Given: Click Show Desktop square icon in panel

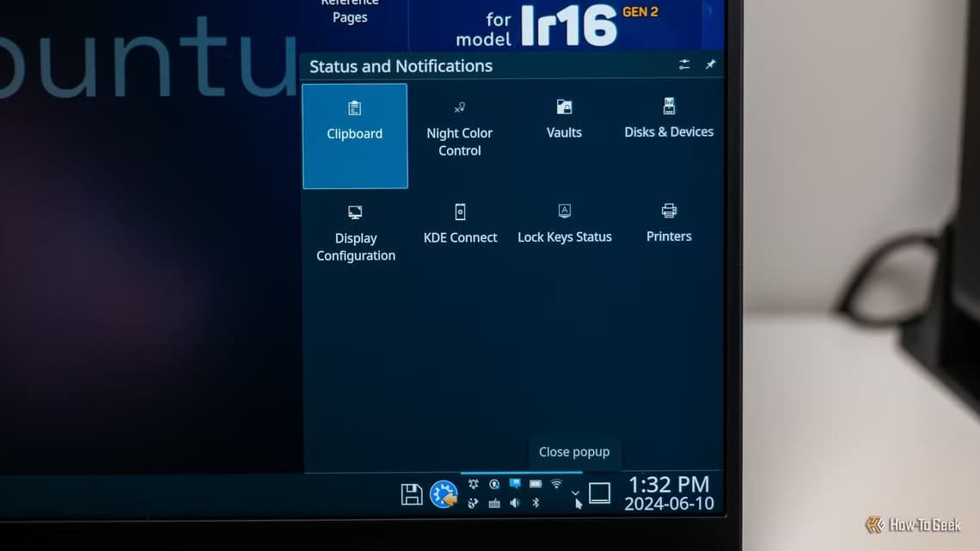Looking at the screenshot, I should click(599, 493).
